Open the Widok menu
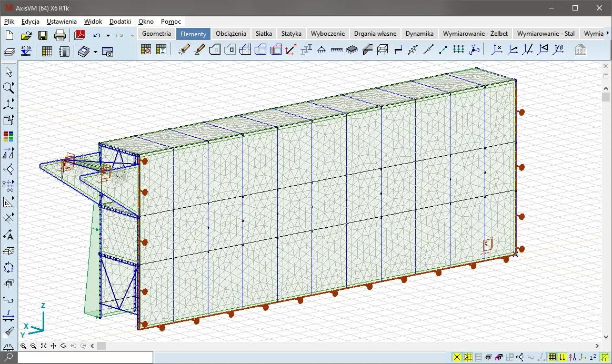 pyautogui.click(x=93, y=22)
